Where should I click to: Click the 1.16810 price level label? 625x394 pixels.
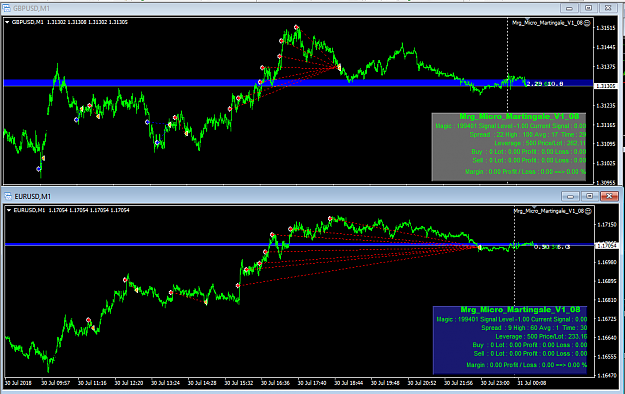click(607, 300)
